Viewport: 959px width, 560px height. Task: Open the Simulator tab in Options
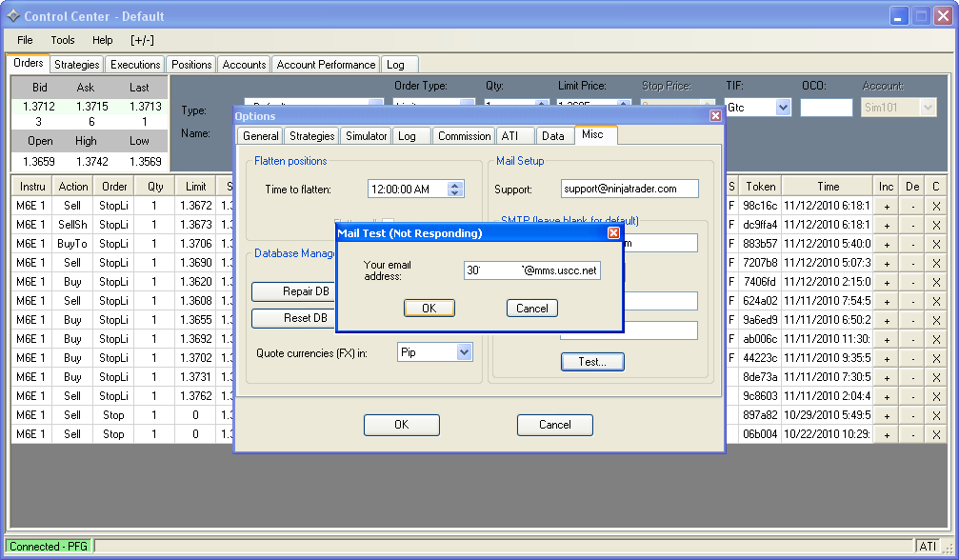(x=366, y=136)
